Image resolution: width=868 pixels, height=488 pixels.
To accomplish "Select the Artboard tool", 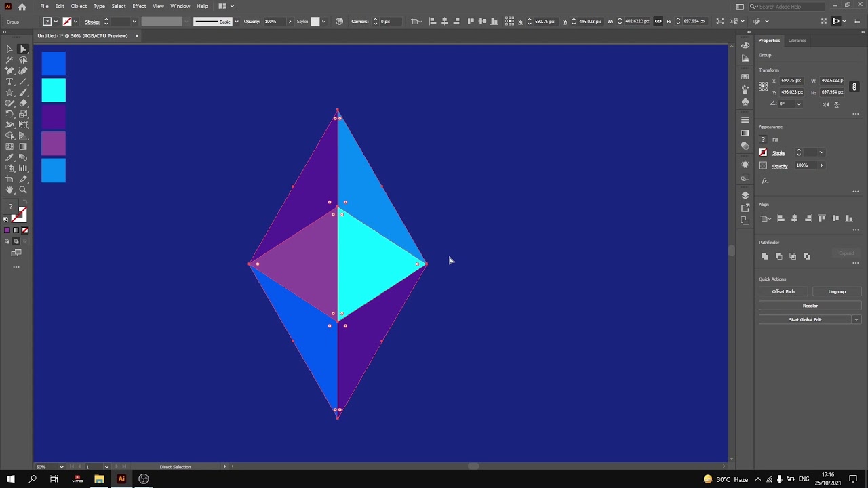I will (9, 179).
